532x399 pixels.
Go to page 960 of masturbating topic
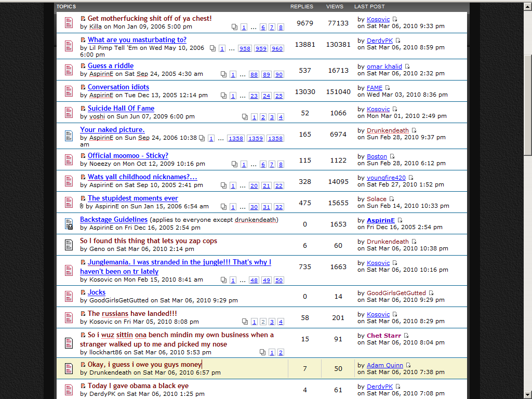(x=277, y=48)
